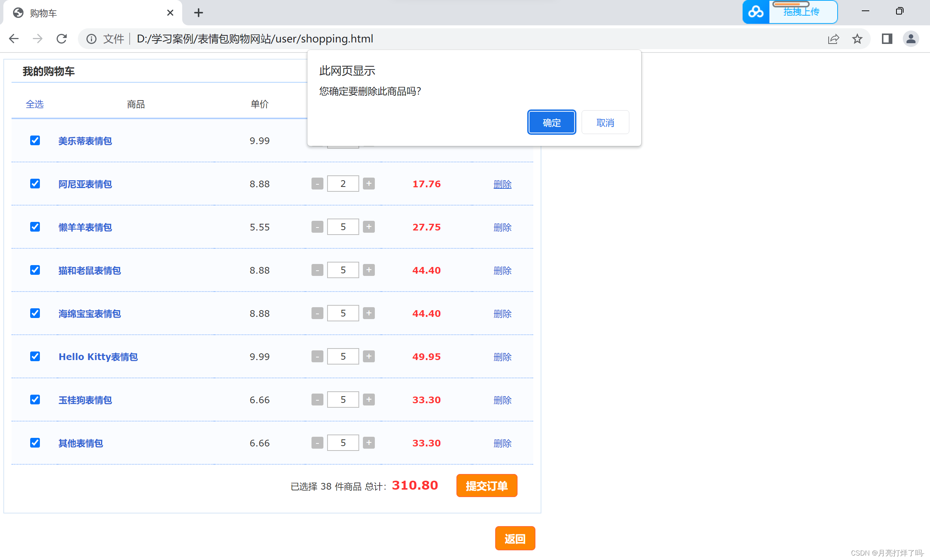Open the share page icon
Viewport: 930px width, 560px height.
click(x=833, y=39)
